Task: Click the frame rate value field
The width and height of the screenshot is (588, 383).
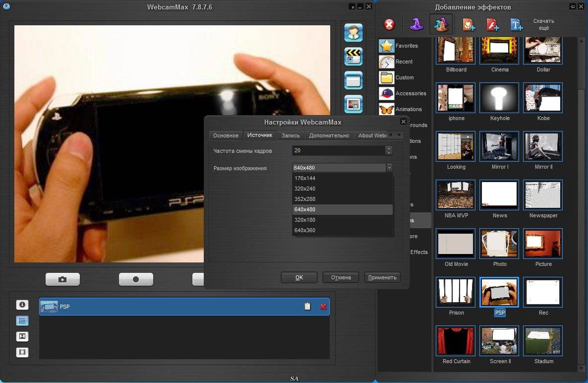Action: pos(338,150)
